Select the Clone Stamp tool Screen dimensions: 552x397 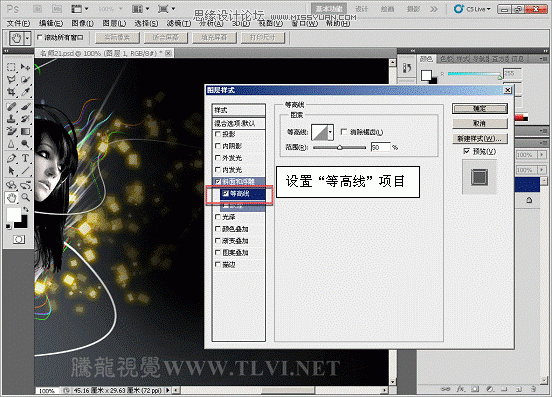(x=11, y=119)
